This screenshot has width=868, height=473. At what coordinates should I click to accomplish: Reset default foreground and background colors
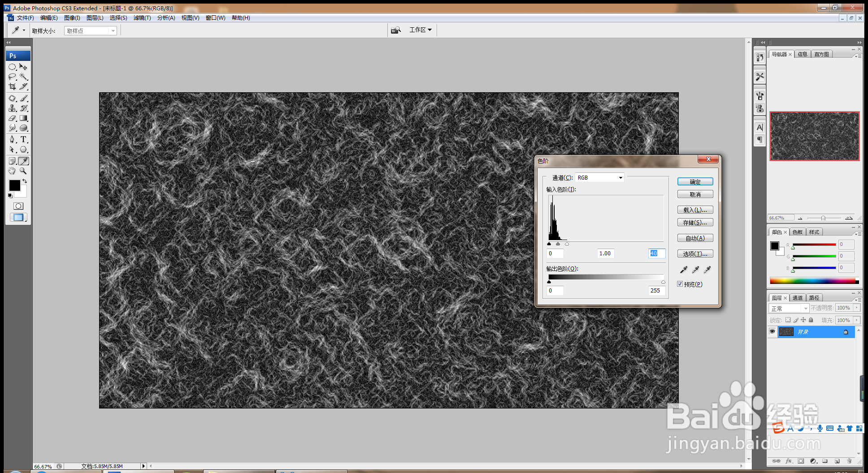(10, 196)
